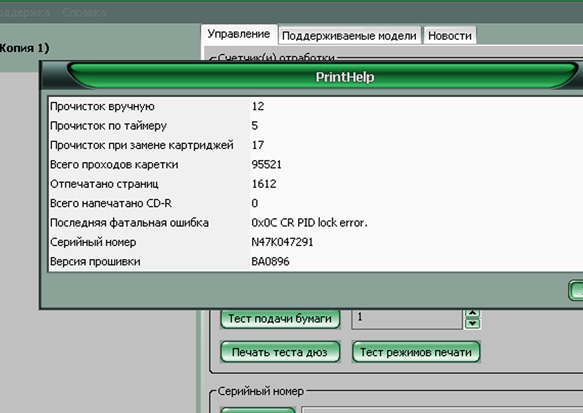Increase paper feed count with up arrow

click(x=472, y=313)
